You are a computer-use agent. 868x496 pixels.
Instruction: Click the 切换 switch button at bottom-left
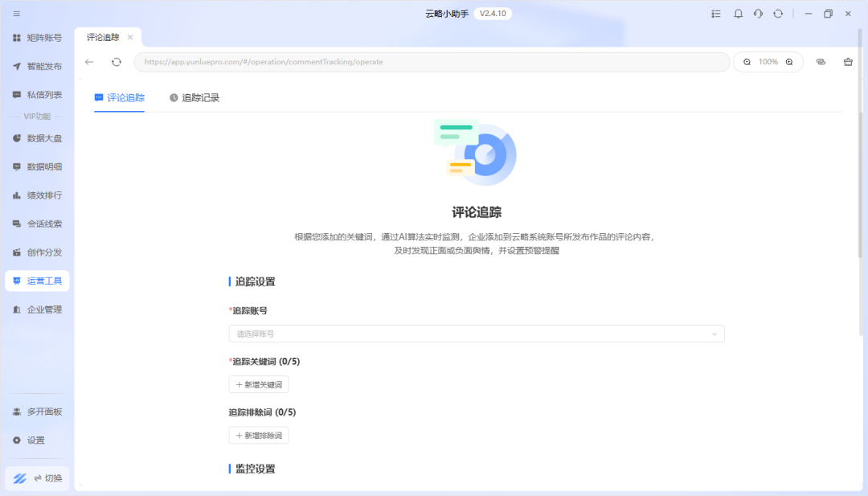(x=37, y=478)
